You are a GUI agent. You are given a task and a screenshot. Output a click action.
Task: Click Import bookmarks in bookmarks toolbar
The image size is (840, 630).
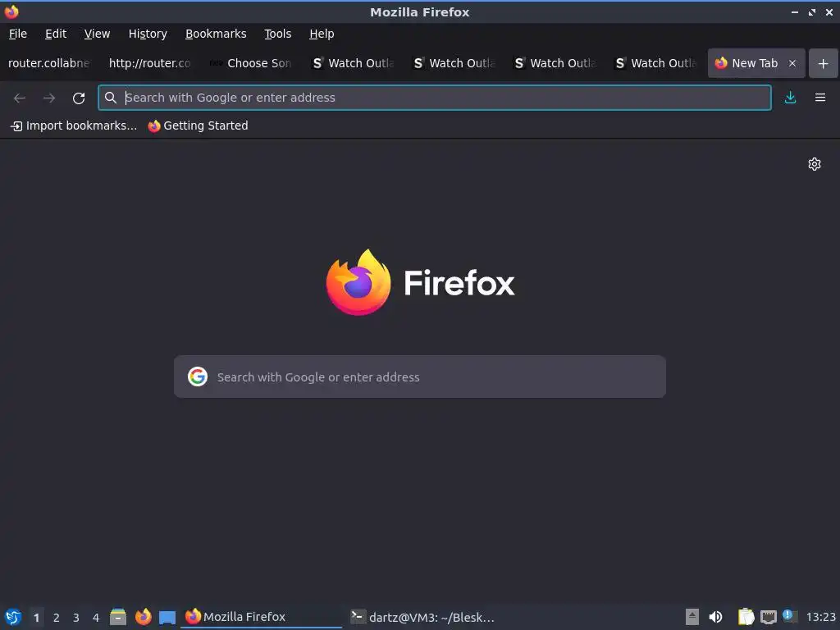(x=74, y=126)
